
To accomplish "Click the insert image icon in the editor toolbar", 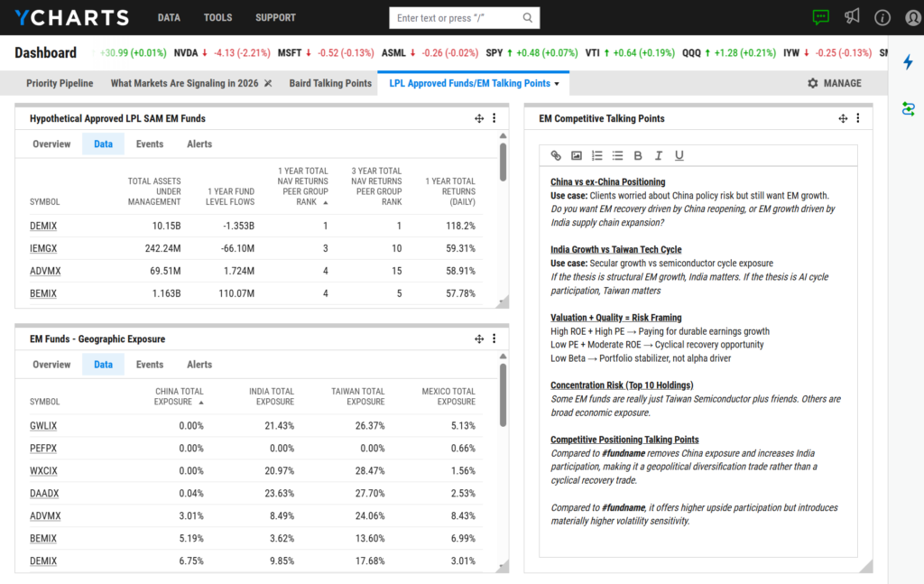I will (x=577, y=154).
